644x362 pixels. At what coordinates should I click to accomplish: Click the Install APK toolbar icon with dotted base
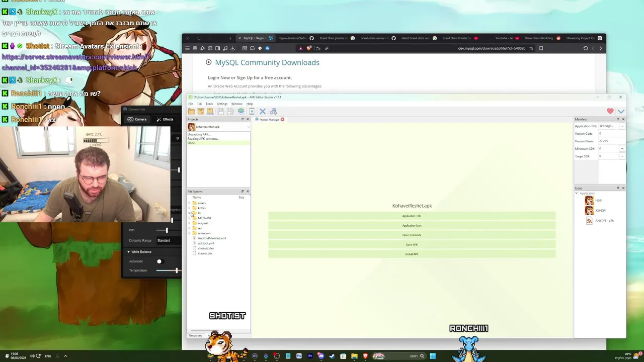(210, 111)
